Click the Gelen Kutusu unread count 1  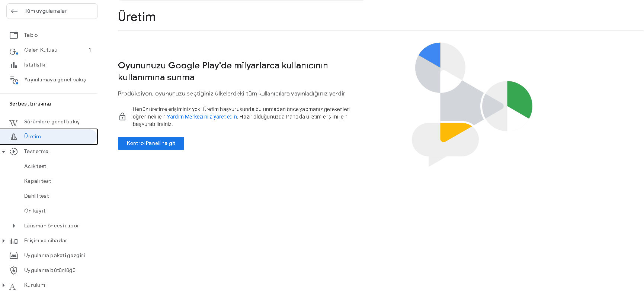point(90,50)
